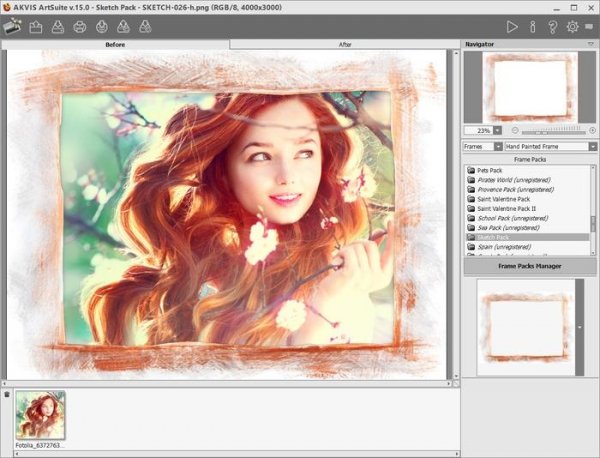The height and width of the screenshot is (458, 600).
Task: Open an image file with the Open icon
Action: coord(36,27)
